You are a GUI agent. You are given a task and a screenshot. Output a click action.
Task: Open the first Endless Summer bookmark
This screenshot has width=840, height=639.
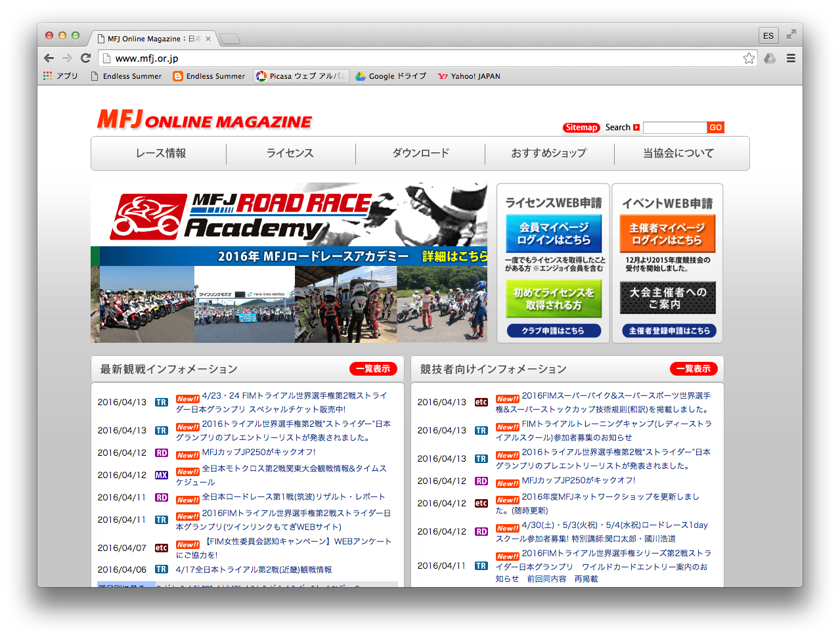[126, 76]
